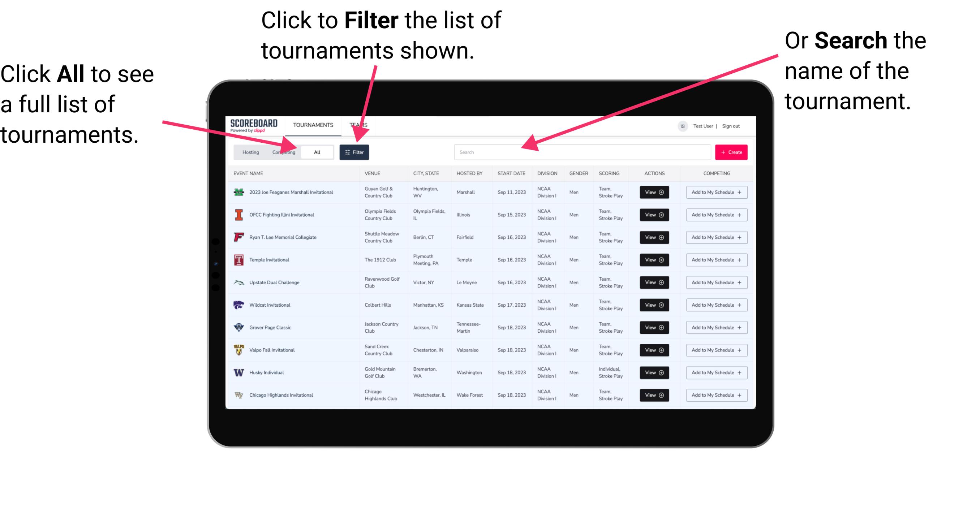Viewport: 980px width, 527px height.
Task: Open the TEAMS navigation tab
Action: (360, 125)
